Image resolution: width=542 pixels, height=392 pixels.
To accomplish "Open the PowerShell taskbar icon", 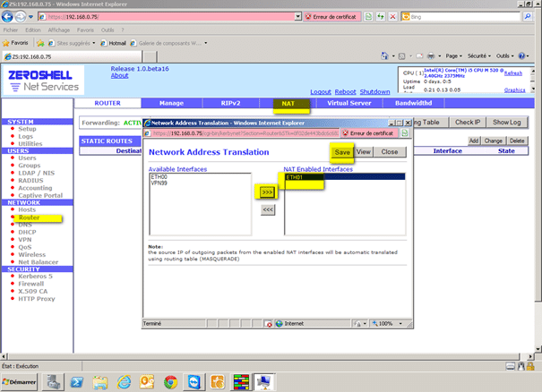I will (76, 382).
